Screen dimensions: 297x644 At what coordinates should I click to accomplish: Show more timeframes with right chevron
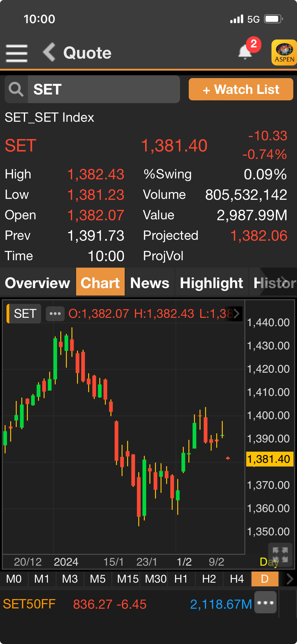[290, 579]
